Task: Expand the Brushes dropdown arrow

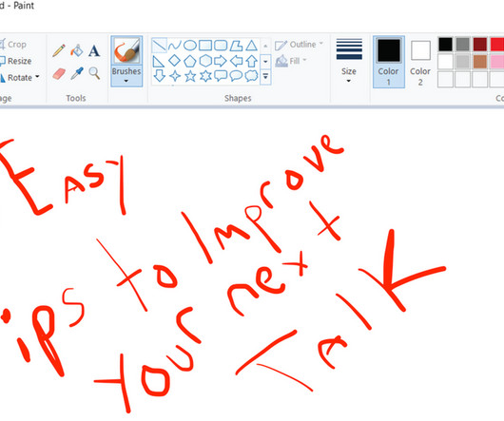Action: click(126, 81)
